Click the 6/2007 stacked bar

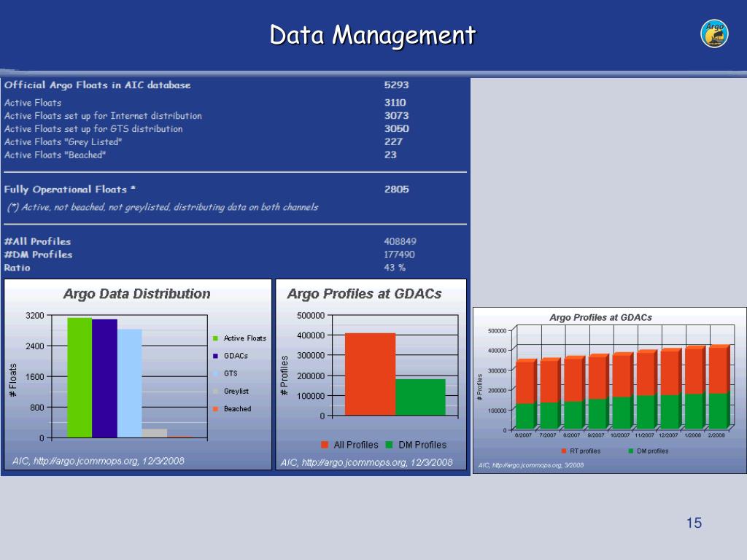coord(525,394)
